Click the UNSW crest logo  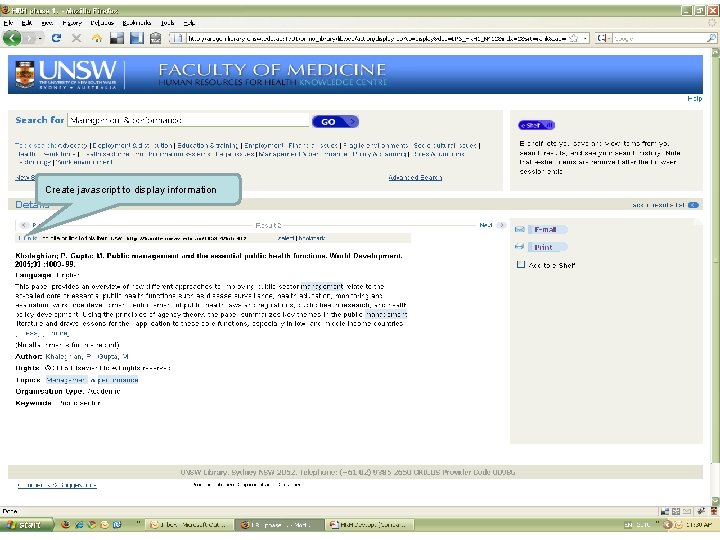tap(25, 73)
